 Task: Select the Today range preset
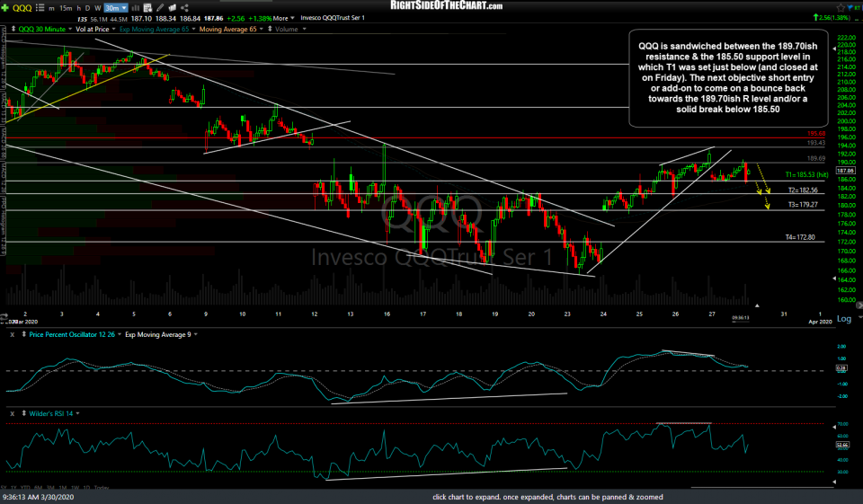[x=102, y=488]
